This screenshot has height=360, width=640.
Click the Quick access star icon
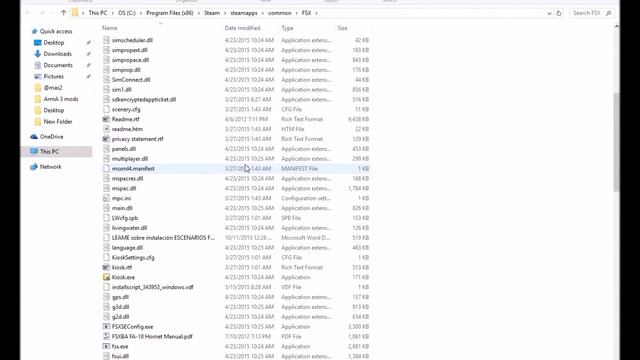(34, 31)
